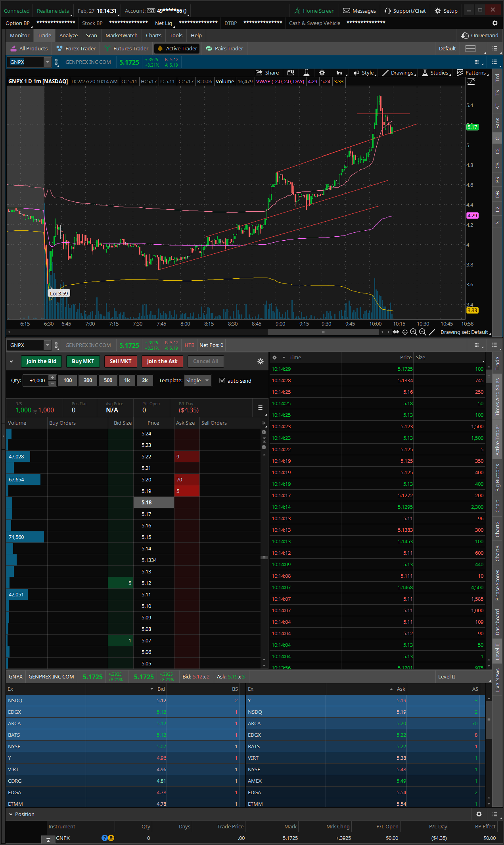Toggle the auto send checkbox
This screenshot has height=845, width=504.
(x=222, y=380)
